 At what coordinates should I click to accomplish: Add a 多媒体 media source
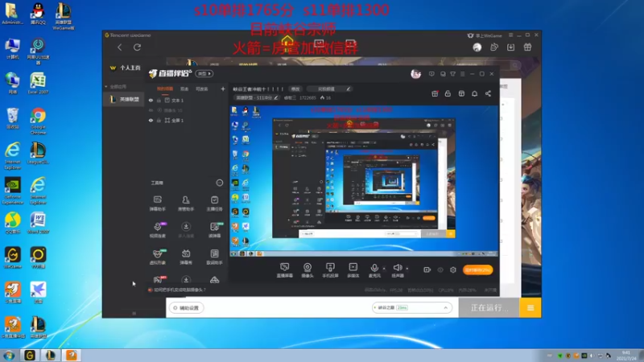pos(353,270)
